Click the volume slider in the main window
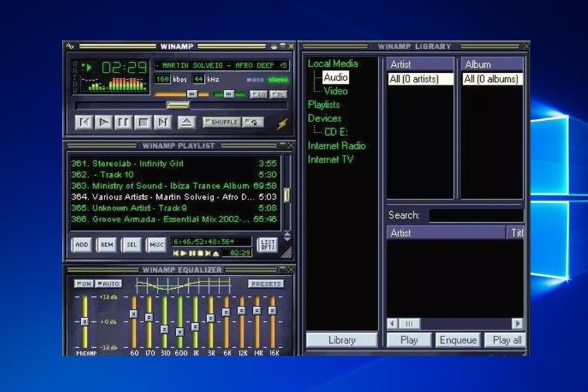The height and width of the screenshot is (392, 588). pyautogui.click(x=182, y=94)
